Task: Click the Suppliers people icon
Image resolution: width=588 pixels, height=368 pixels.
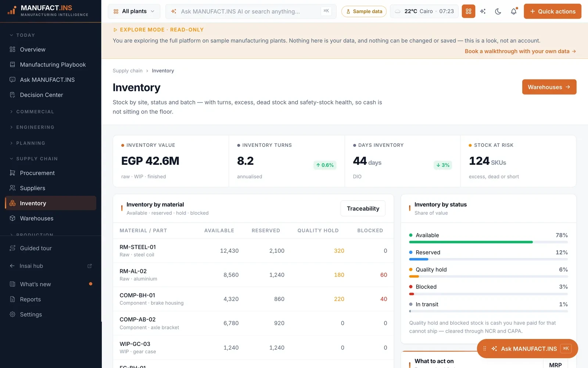Action: [12, 188]
